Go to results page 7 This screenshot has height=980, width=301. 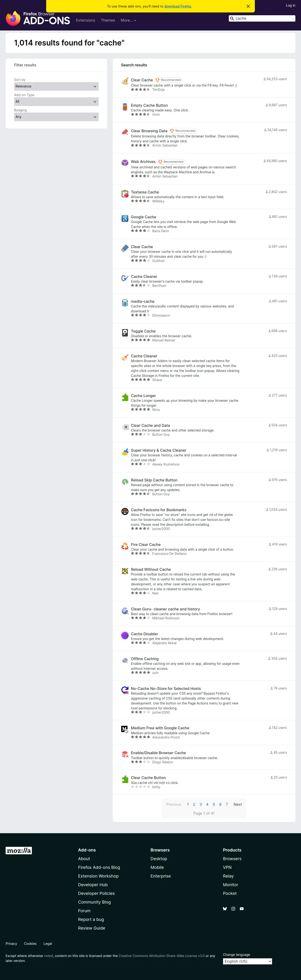point(227,804)
